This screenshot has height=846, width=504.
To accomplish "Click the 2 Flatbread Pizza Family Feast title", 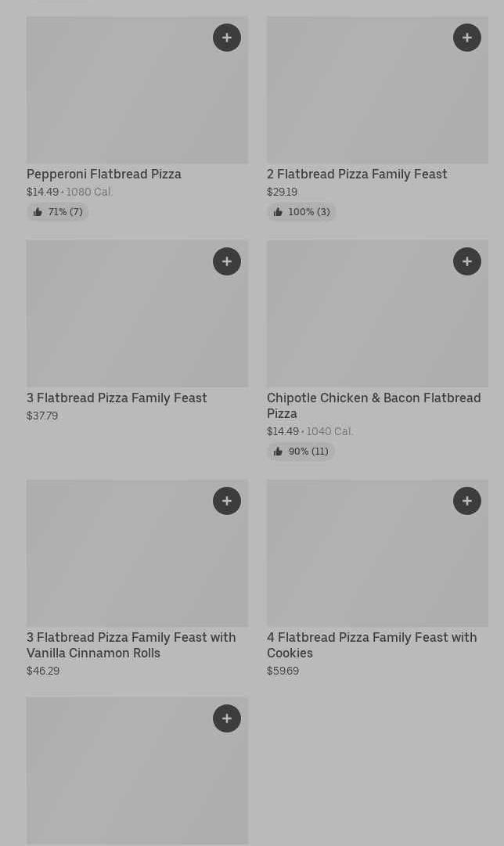I will coord(357,174).
